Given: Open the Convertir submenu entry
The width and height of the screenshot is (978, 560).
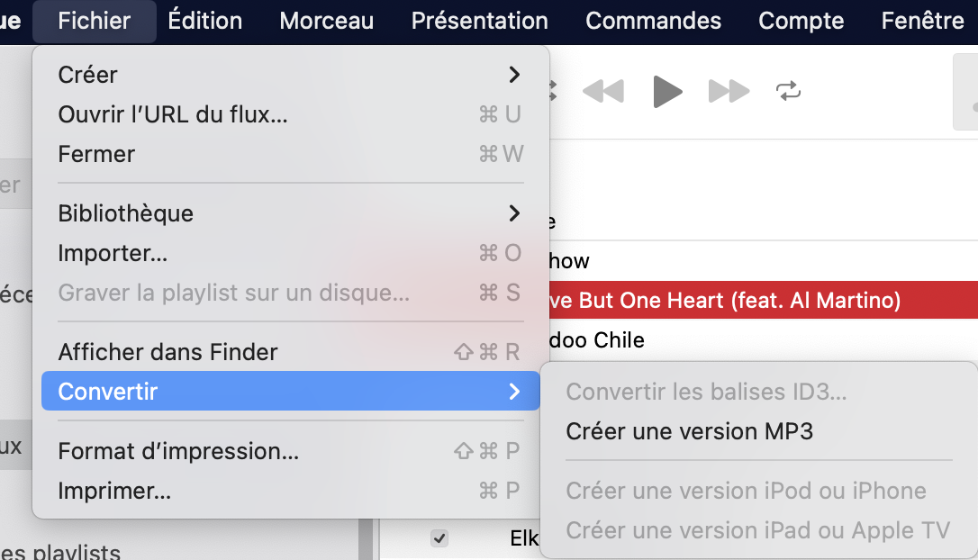Looking at the screenshot, I should coord(290,392).
